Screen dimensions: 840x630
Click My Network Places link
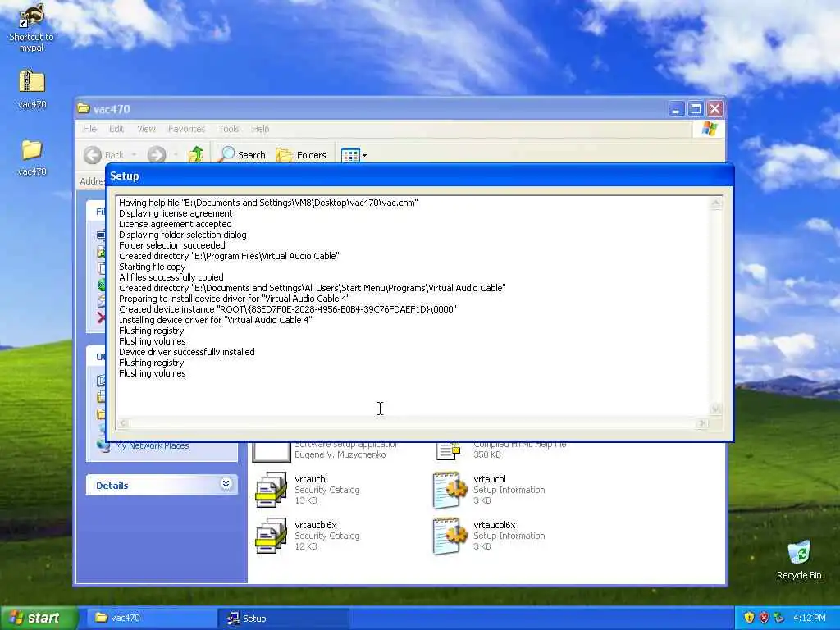point(152,445)
